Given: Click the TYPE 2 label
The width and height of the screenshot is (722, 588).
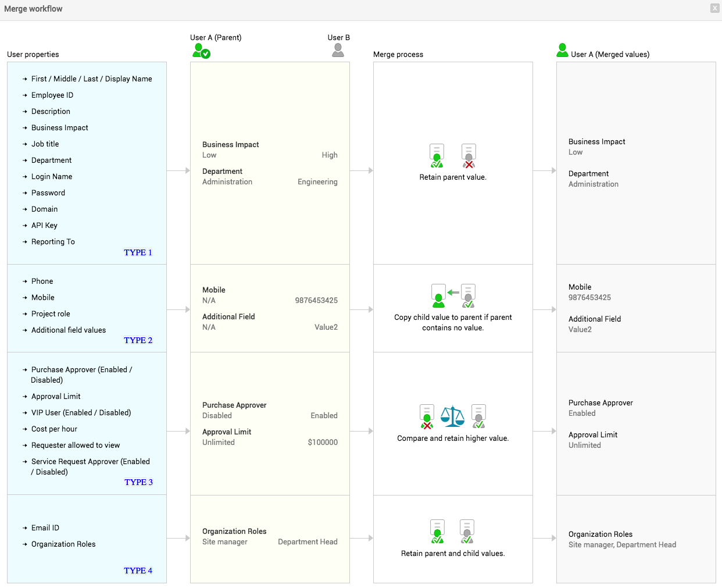Looking at the screenshot, I should click(138, 340).
